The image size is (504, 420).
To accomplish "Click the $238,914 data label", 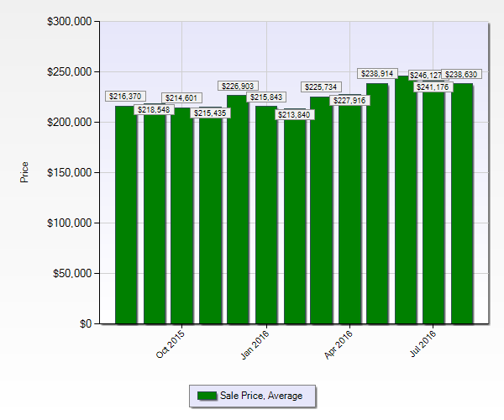I will [377, 74].
